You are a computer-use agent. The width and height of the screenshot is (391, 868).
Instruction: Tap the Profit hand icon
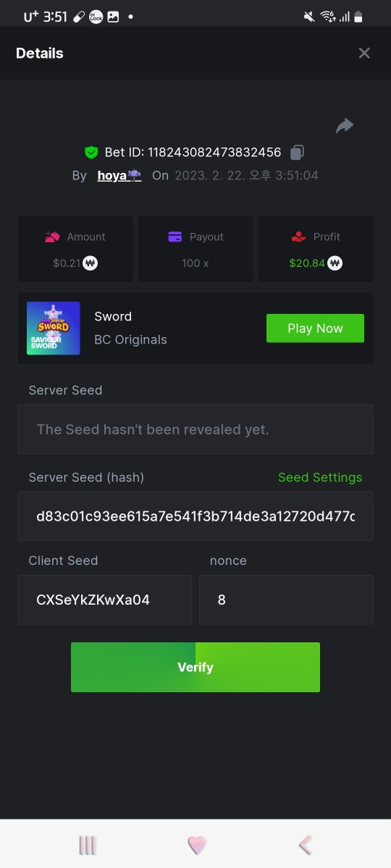(x=298, y=237)
